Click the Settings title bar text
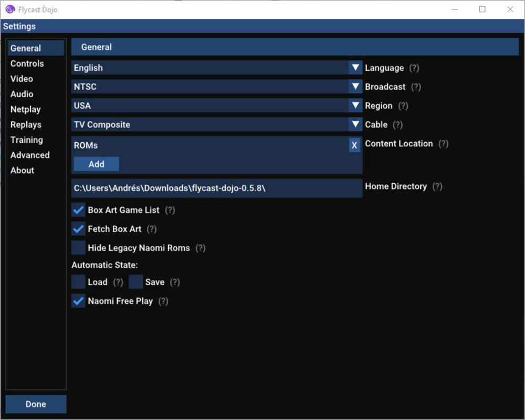Screen dimensions: 525x420 19,26
